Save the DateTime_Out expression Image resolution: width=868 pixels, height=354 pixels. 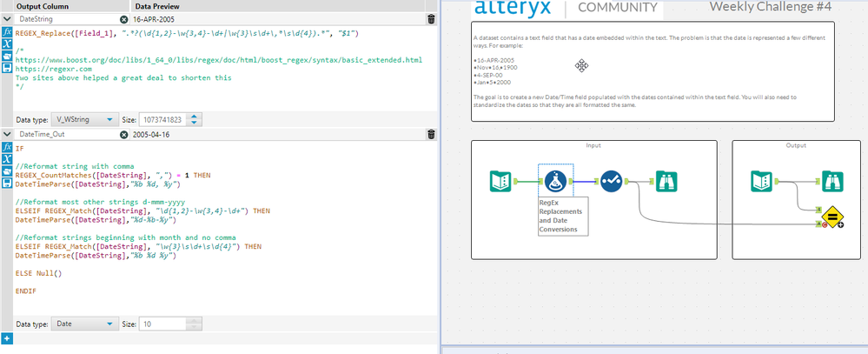click(7, 183)
